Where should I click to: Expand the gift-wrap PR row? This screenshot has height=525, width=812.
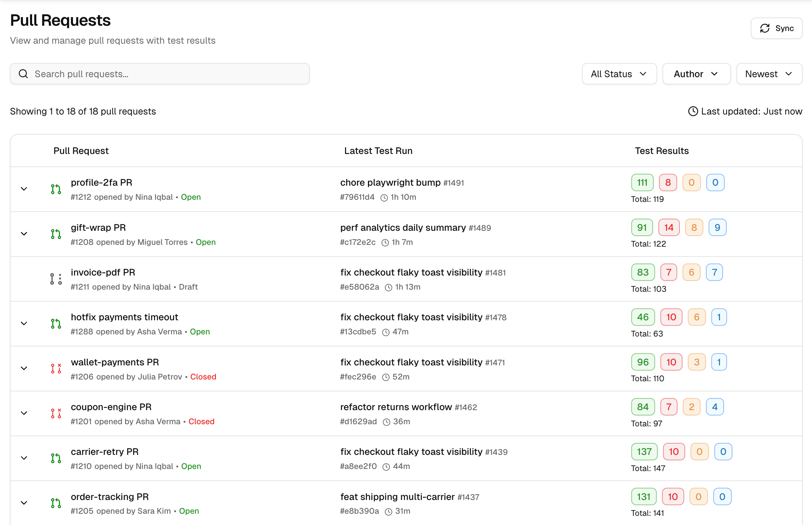click(24, 234)
